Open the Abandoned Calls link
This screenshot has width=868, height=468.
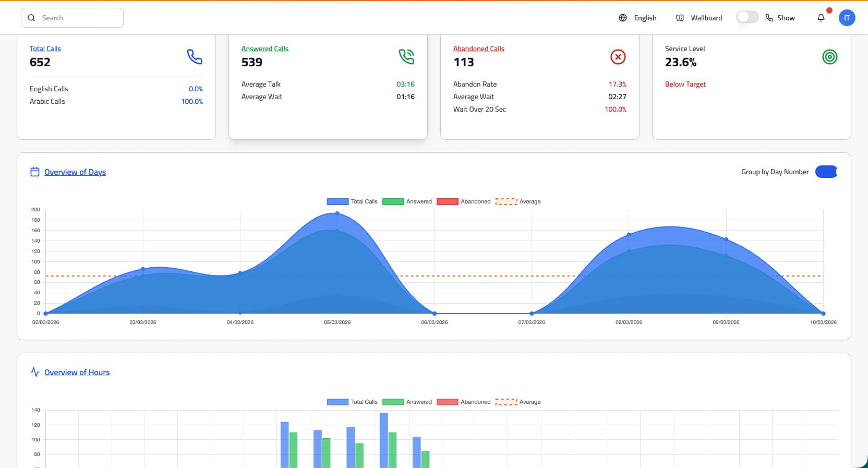479,49
